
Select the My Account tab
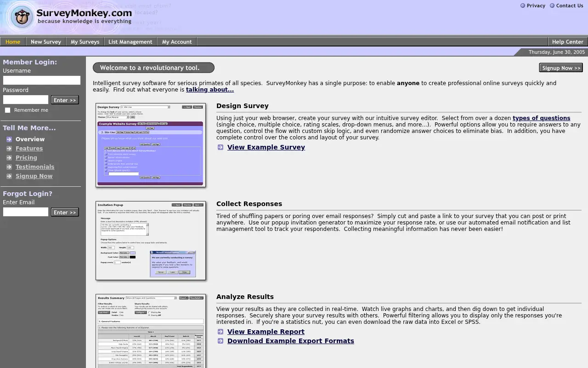click(x=177, y=42)
